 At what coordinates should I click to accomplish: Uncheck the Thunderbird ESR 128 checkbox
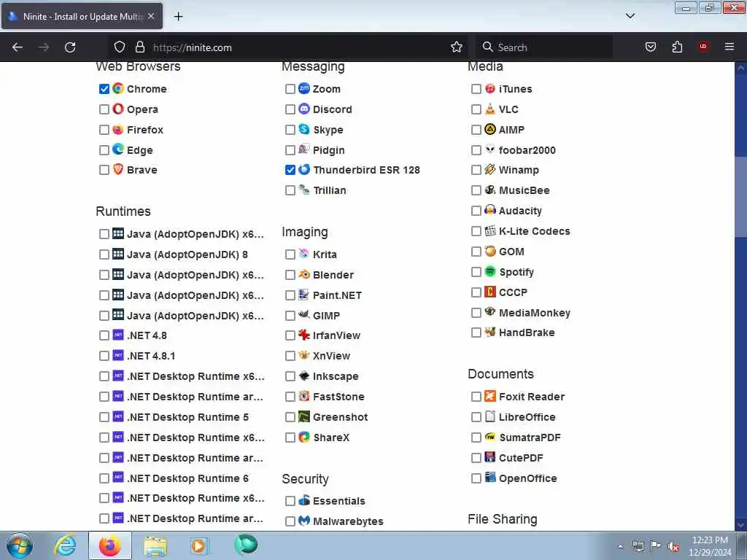[x=290, y=170]
